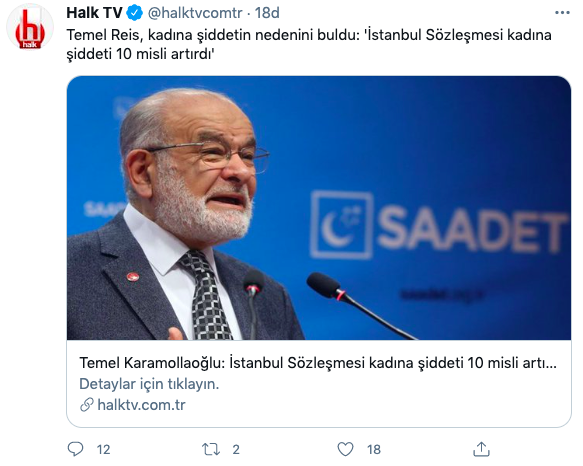Open the 18d timestamp permalink
This screenshot has width=583, height=466.
coord(267,13)
